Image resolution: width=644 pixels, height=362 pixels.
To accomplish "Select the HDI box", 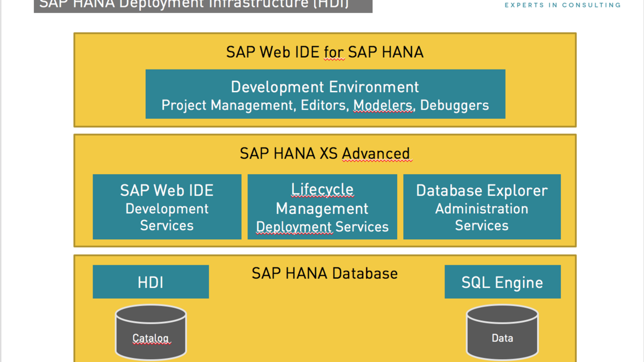I will point(151,282).
